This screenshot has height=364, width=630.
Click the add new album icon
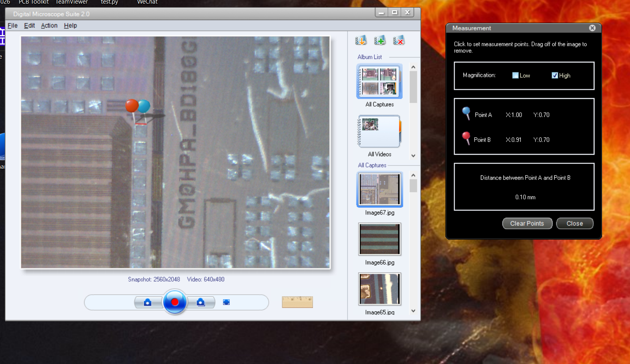(x=380, y=40)
